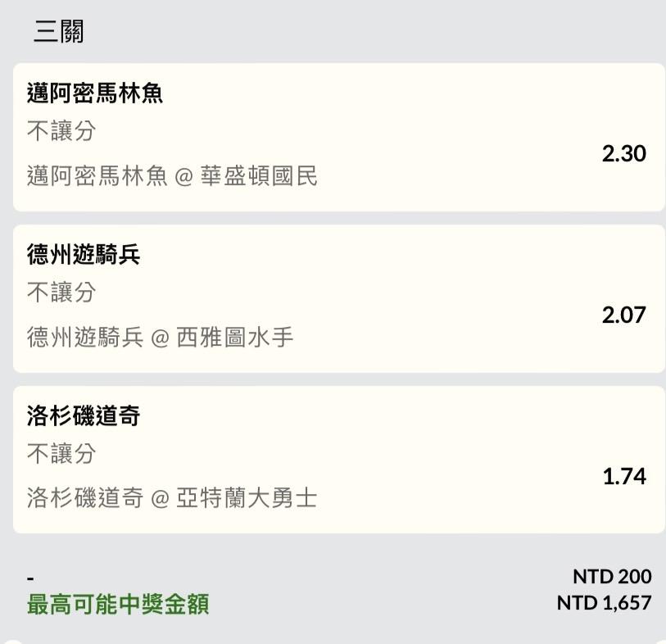
Task: Click the 德州遊騎兵 bold team title
Action: [84, 255]
